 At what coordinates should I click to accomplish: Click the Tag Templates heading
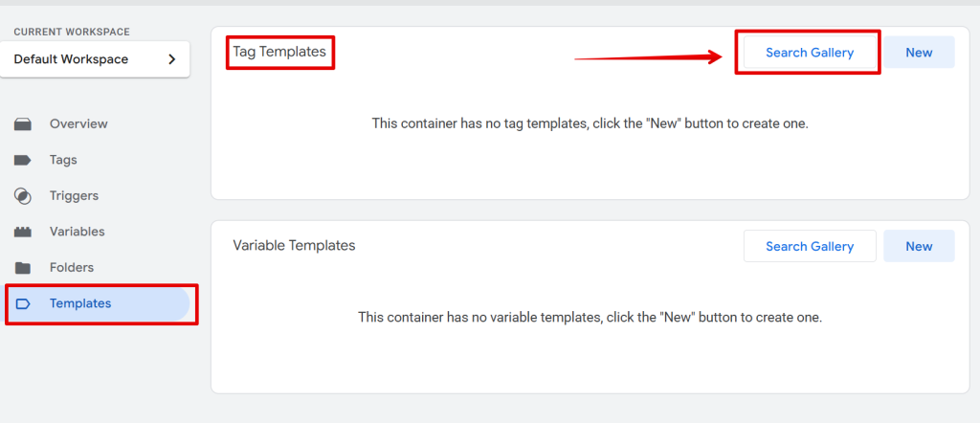point(279,53)
